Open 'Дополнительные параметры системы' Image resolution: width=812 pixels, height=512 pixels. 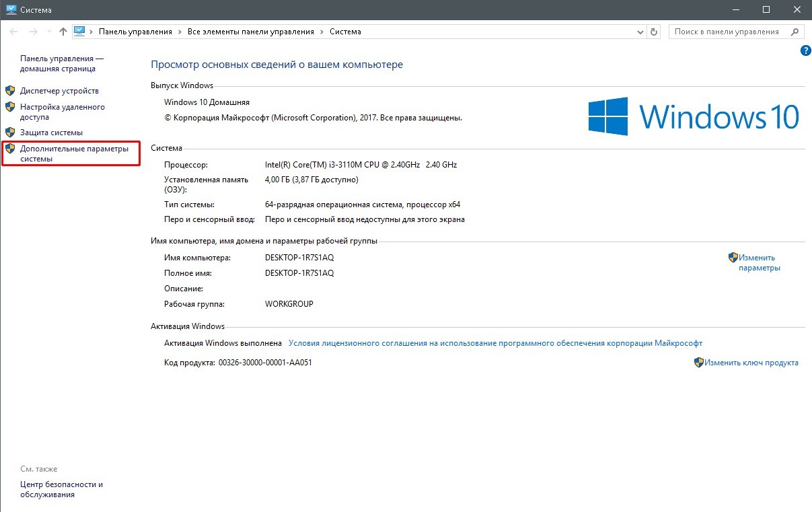click(74, 153)
